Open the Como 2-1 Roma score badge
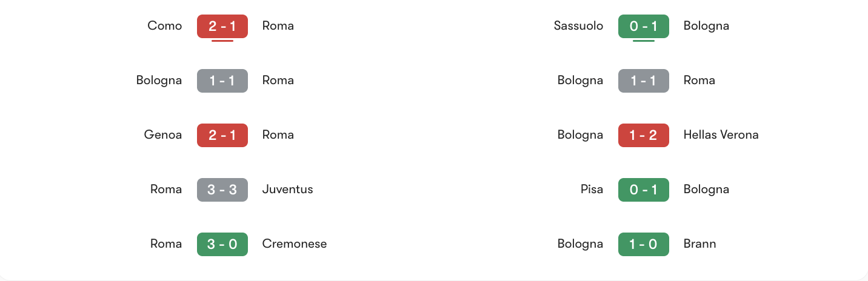The width and height of the screenshot is (868, 281). [222, 26]
